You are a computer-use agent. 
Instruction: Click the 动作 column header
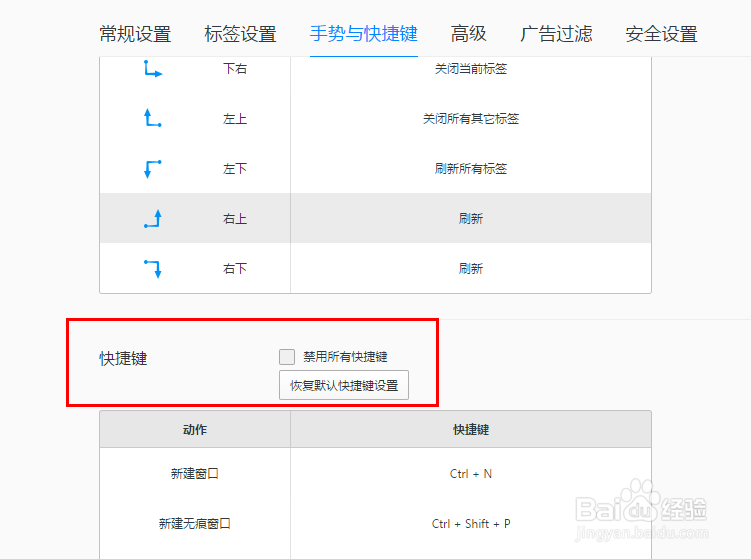point(195,430)
